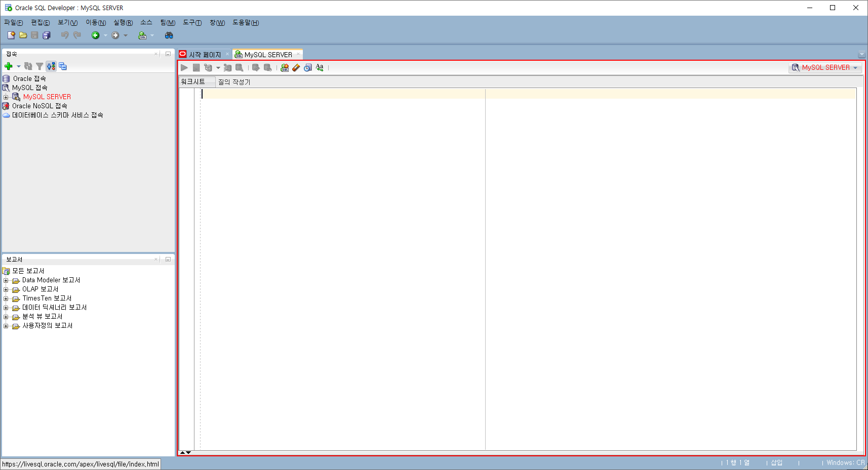This screenshot has height=470, width=868.
Task: Click the green Back navigation icon
Action: [95, 35]
